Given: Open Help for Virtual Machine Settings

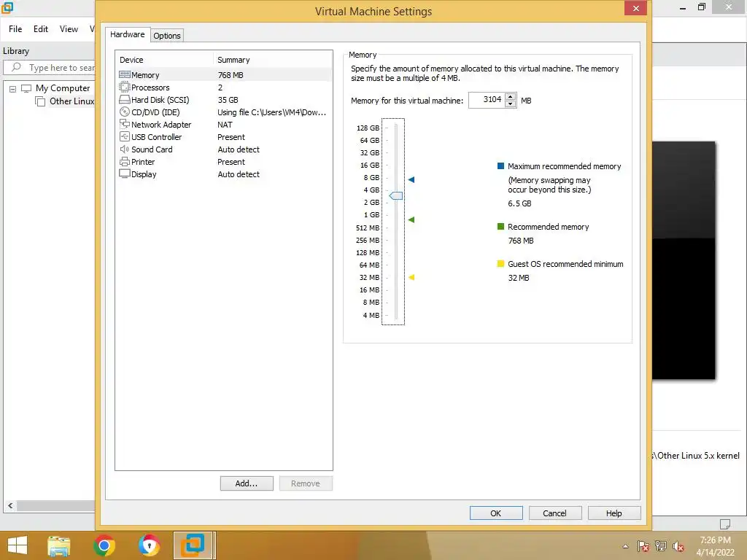Looking at the screenshot, I should point(614,513).
